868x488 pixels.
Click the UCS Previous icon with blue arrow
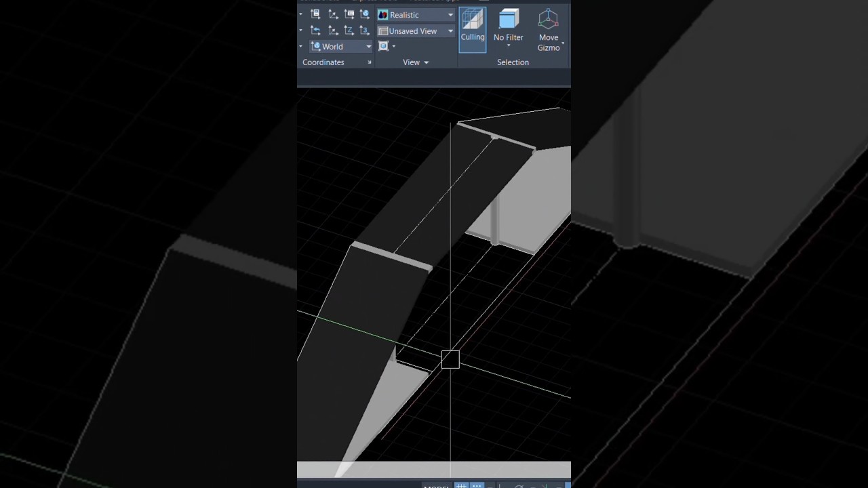[x=315, y=30]
